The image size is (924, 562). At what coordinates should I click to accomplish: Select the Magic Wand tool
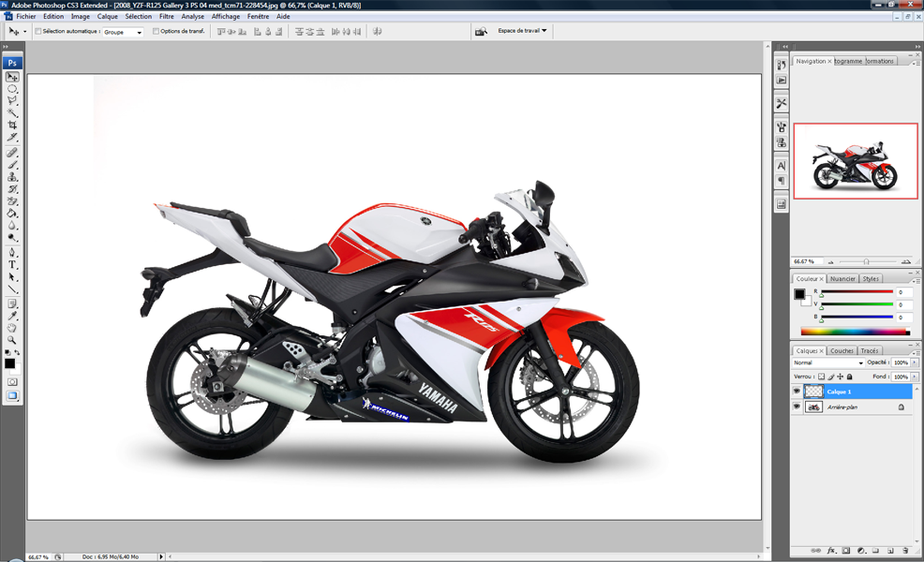(x=12, y=112)
